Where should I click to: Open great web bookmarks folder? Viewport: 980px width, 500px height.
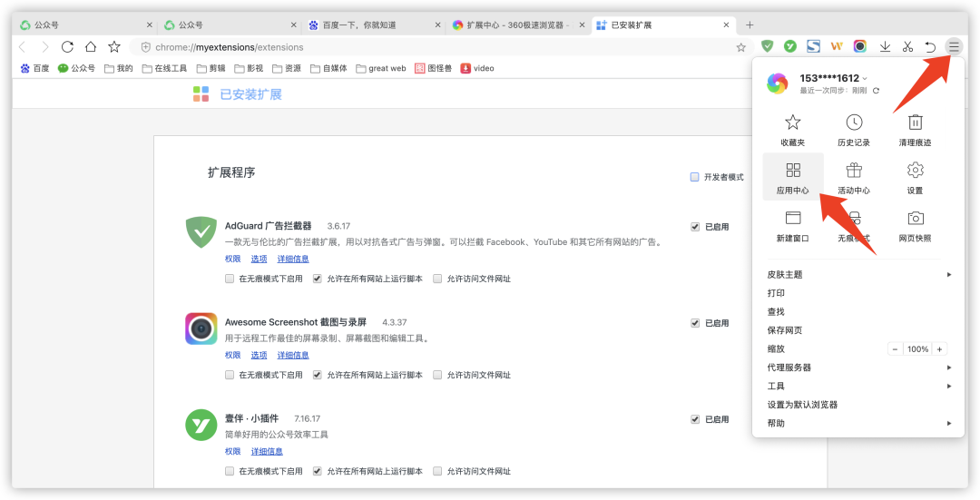[x=381, y=68]
